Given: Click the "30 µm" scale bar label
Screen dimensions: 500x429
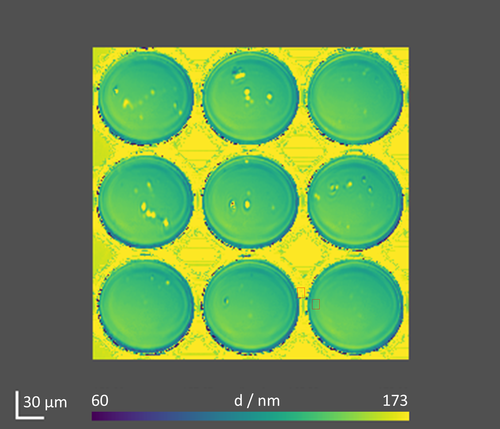Looking at the screenshot, I should point(45,402).
